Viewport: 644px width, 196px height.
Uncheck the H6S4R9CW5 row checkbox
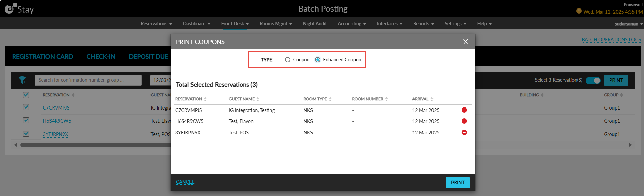tap(26, 120)
